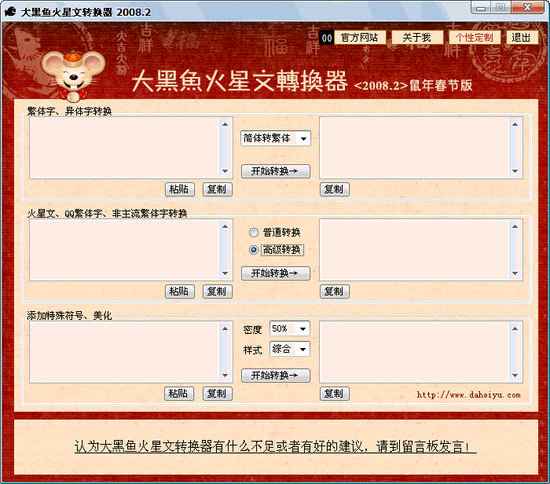Click scroll-up arrow of 繁体字 input box
The width and height of the screenshot is (550, 484).
[225, 124]
